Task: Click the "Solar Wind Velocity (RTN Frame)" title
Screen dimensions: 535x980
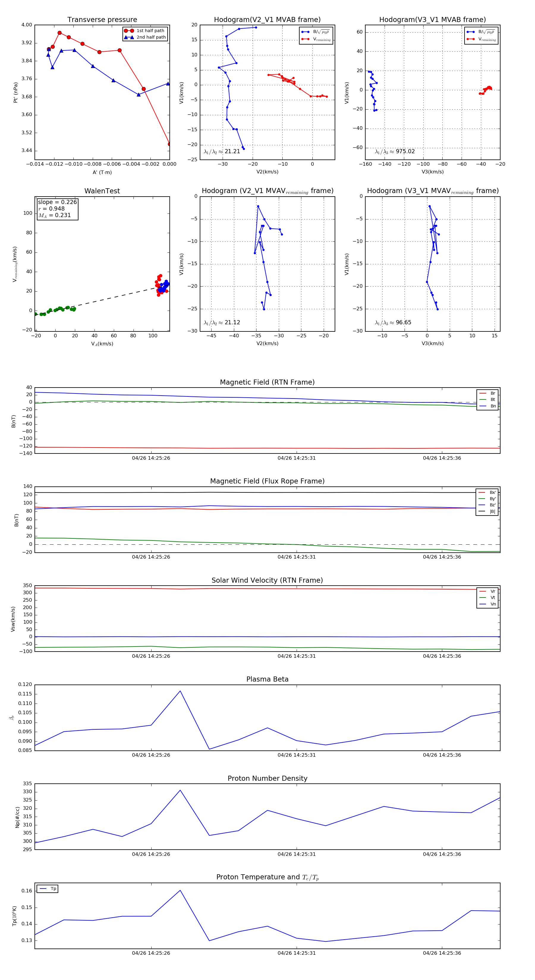Action: click(x=267, y=581)
